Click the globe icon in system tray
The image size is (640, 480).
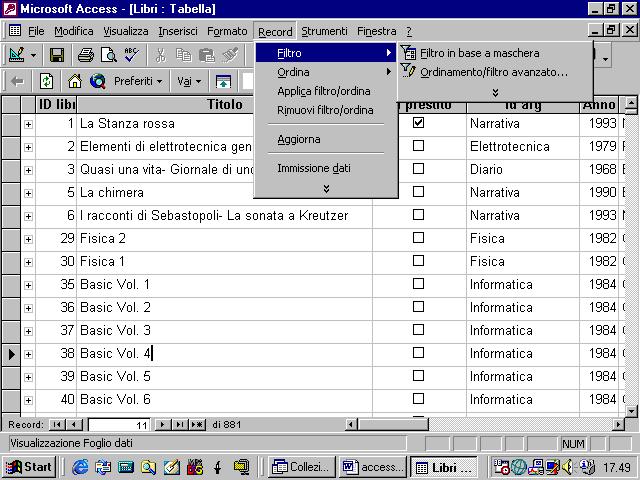[x=519, y=467]
